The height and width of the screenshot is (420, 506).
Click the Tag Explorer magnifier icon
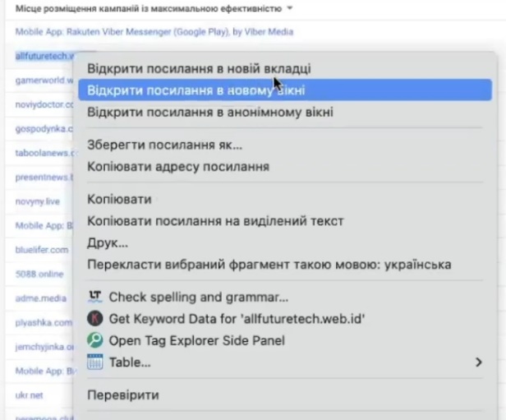tap(95, 340)
